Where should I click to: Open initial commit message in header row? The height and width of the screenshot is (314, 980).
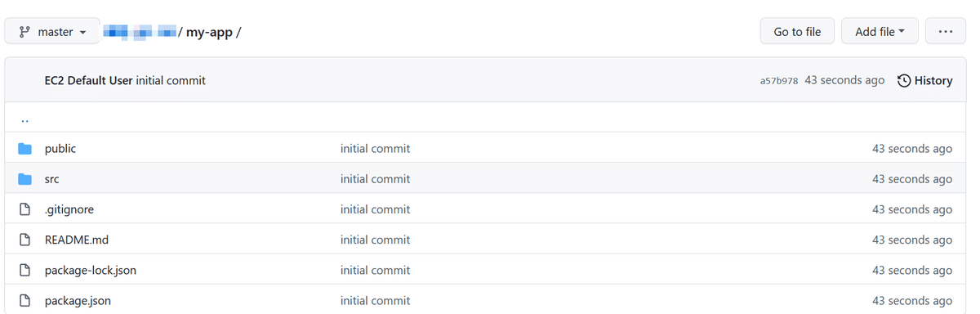click(171, 80)
